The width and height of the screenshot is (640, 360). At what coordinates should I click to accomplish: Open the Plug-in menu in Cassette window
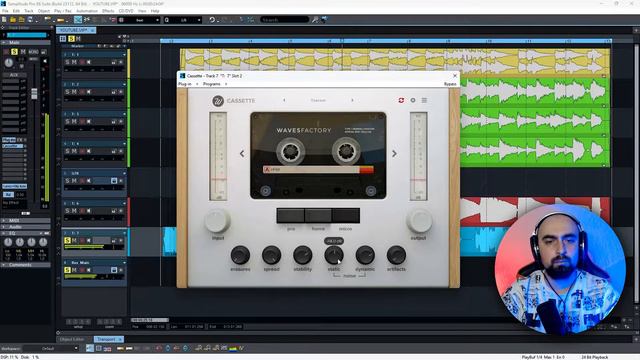tap(185, 84)
